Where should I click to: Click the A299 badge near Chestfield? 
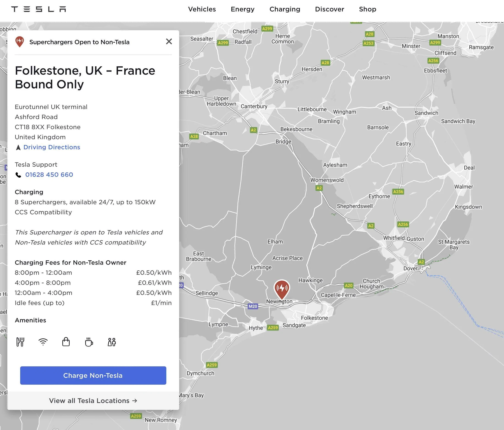[267, 29]
